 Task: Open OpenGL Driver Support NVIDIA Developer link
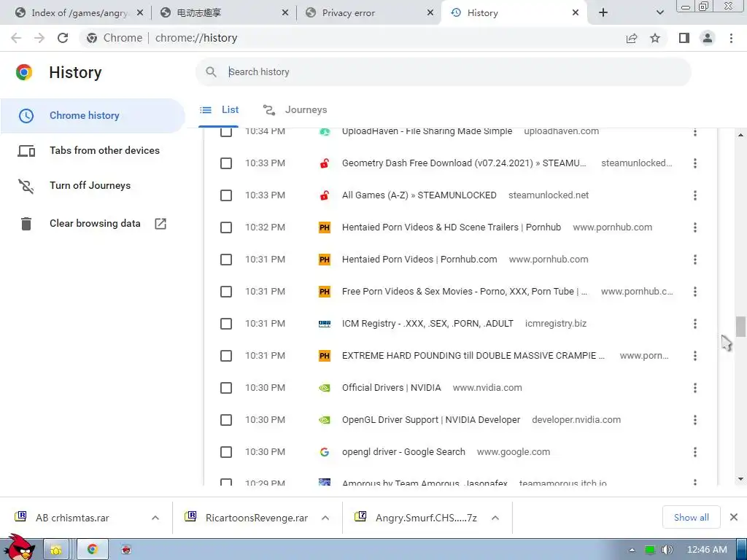[x=431, y=420]
